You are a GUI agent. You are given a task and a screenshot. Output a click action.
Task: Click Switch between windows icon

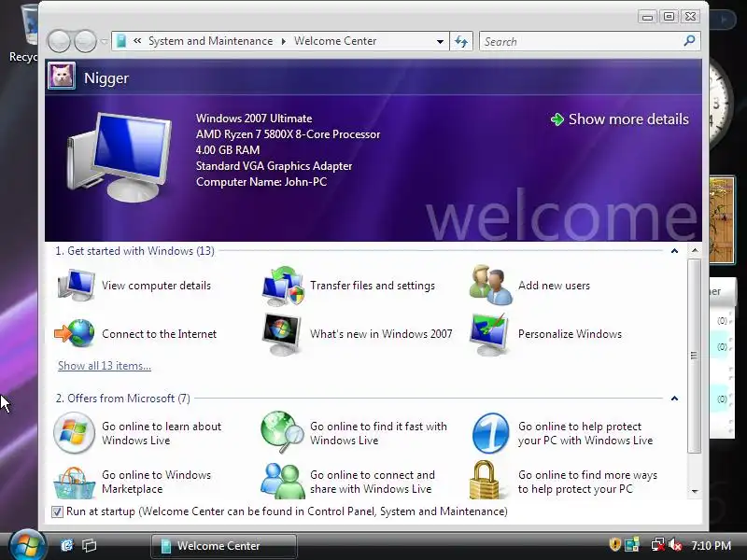(x=89, y=545)
